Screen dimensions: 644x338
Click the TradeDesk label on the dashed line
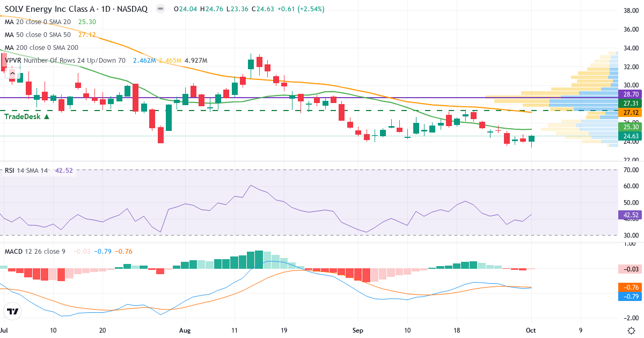27,116
